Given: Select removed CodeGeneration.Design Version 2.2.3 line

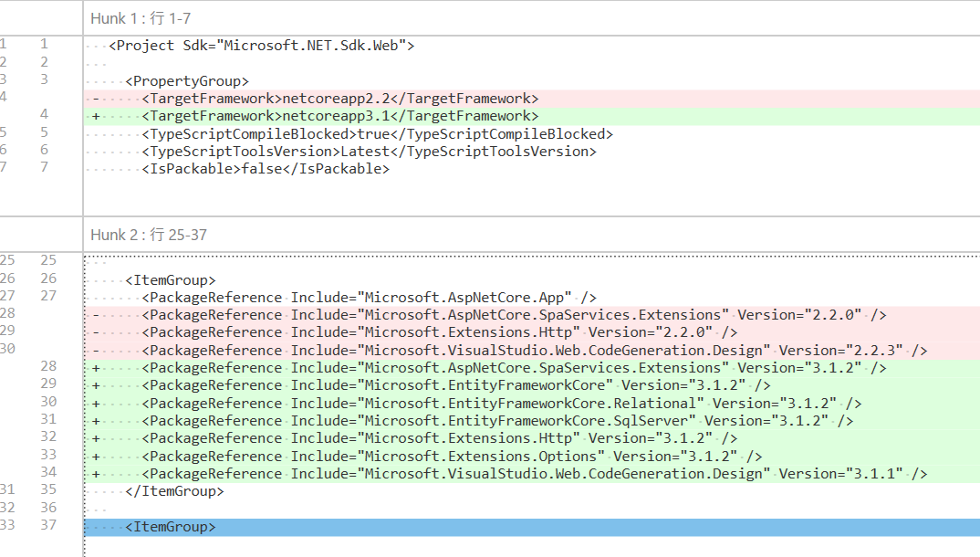Looking at the screenshot, I should (x=531, y=351).
